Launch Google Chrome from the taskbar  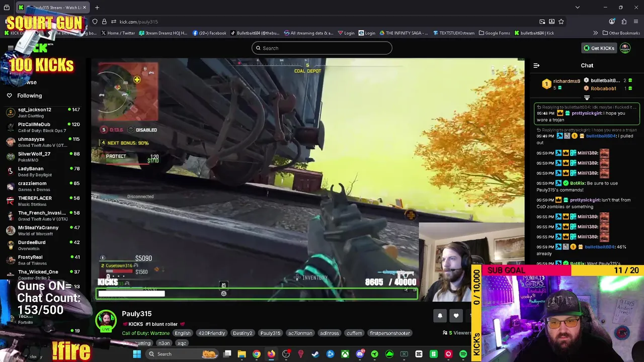257,354
